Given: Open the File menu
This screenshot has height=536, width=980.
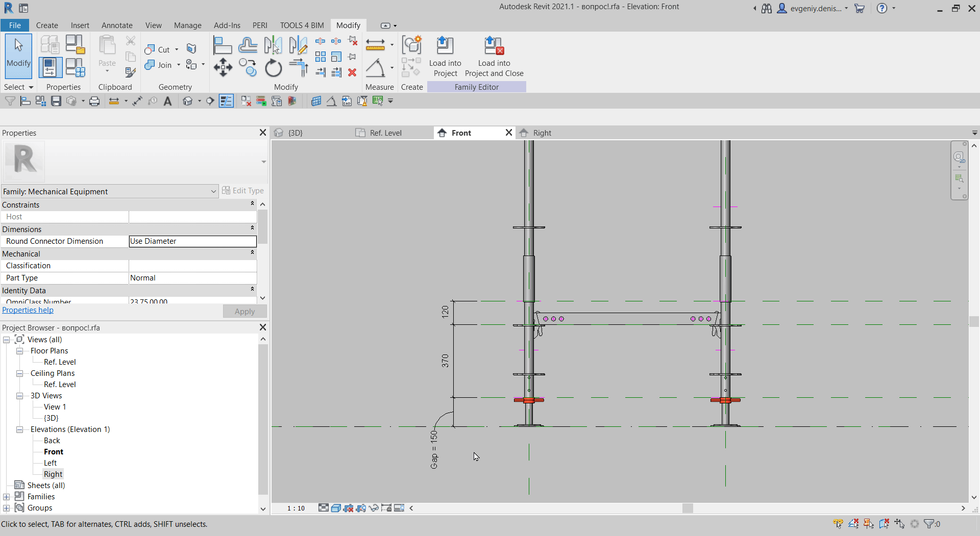Looking at the screenshot, I should [15, 25].
